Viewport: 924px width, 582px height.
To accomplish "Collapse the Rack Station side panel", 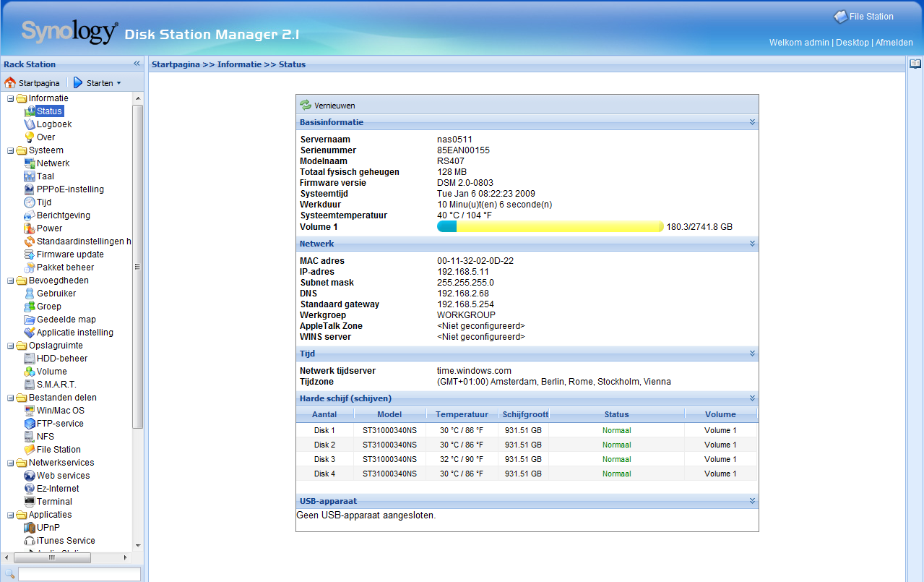I will (137, 64).
